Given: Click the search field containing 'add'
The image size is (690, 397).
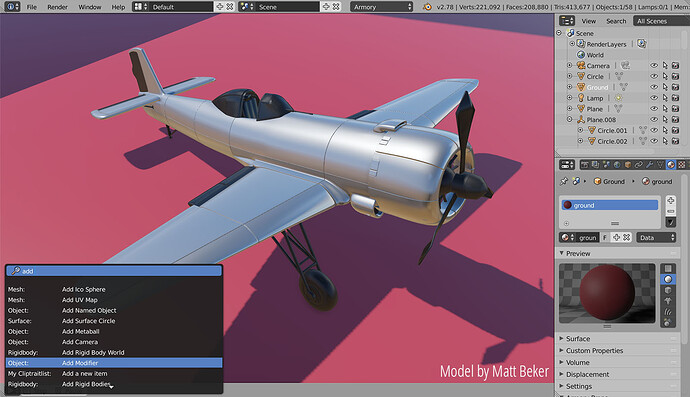Looking at the screenshot, I should coord(114,271).
